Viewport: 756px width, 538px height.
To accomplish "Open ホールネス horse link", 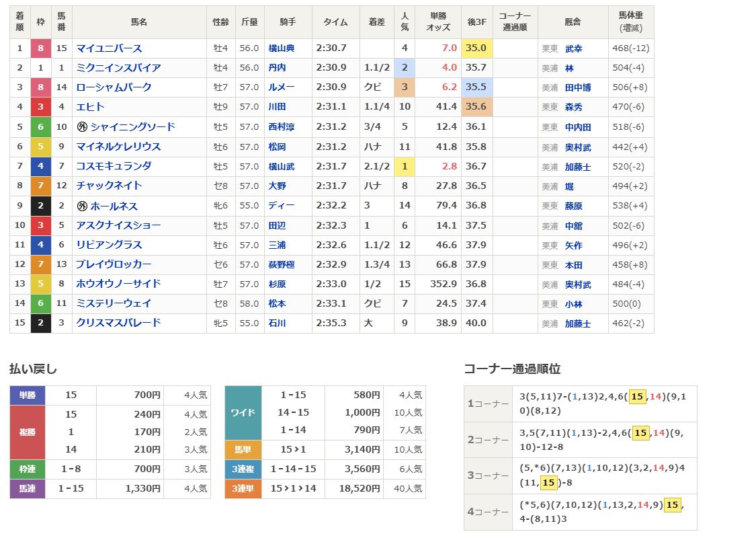I will [x=114, y=206].
